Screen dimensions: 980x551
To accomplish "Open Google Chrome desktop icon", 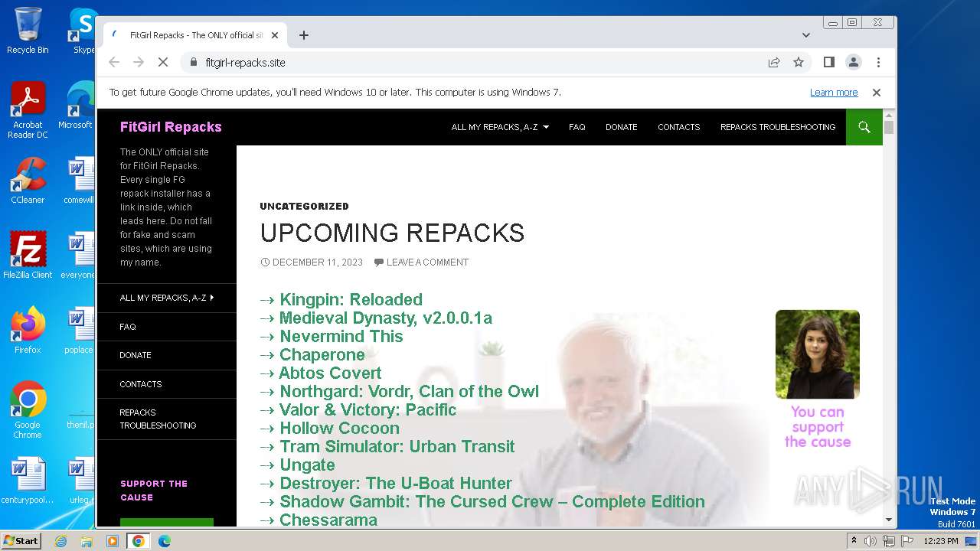I will [28, 410].
